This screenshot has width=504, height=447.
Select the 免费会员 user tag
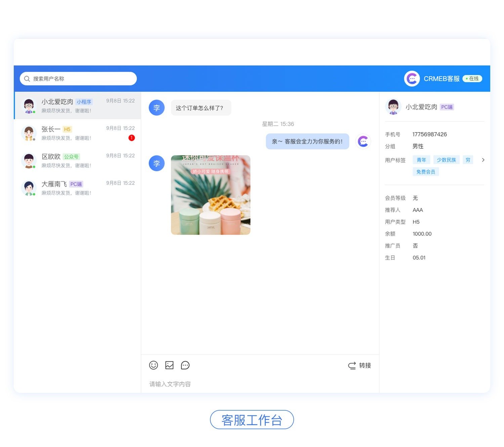pyautogui.click(x=425, y=172)
